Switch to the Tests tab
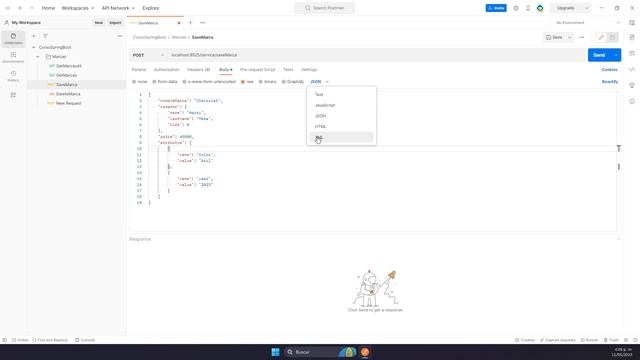Viewport: 640px width, 360px height. 288,70
